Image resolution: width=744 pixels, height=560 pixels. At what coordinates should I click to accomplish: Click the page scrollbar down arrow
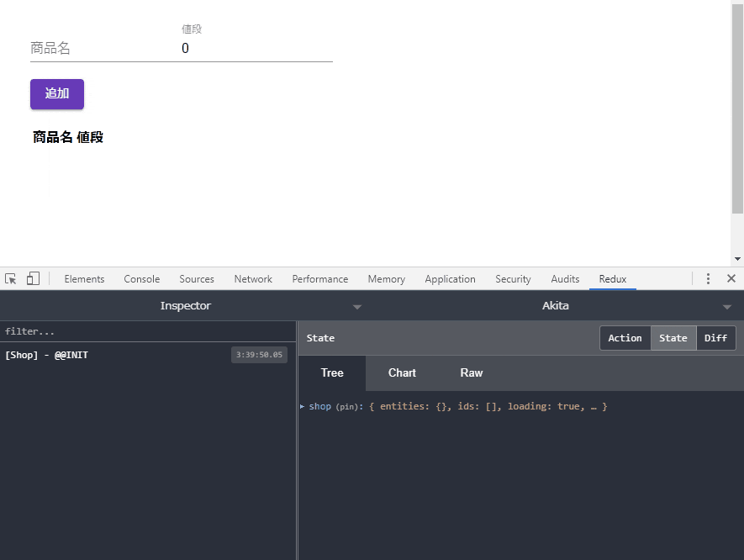point(737,259)
